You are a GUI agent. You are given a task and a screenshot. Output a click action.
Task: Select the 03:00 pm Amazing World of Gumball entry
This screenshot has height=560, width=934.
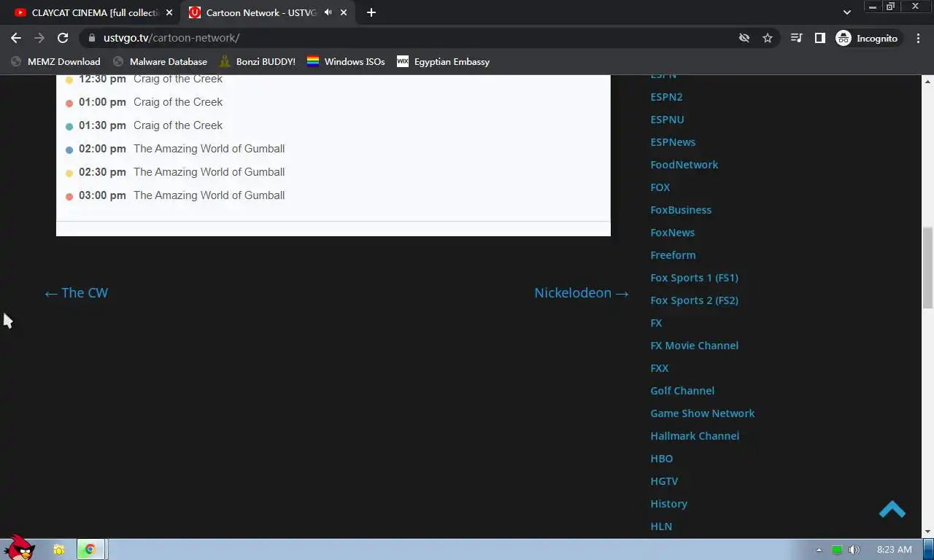pyautogui.click(x=175, y=195)
